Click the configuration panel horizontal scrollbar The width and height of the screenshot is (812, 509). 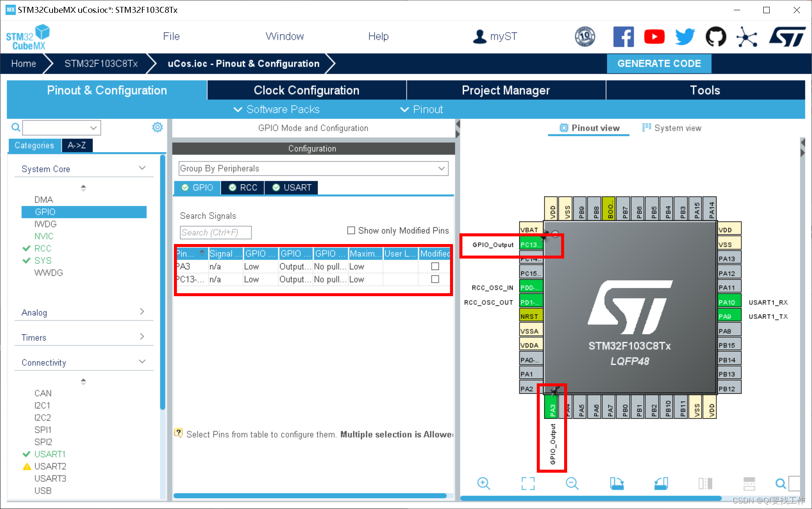[310, 496]
